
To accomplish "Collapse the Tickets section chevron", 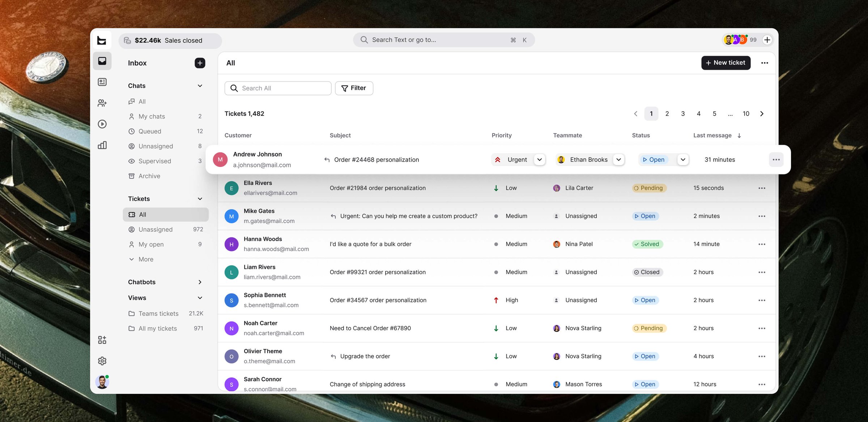I will coord(200,199).
